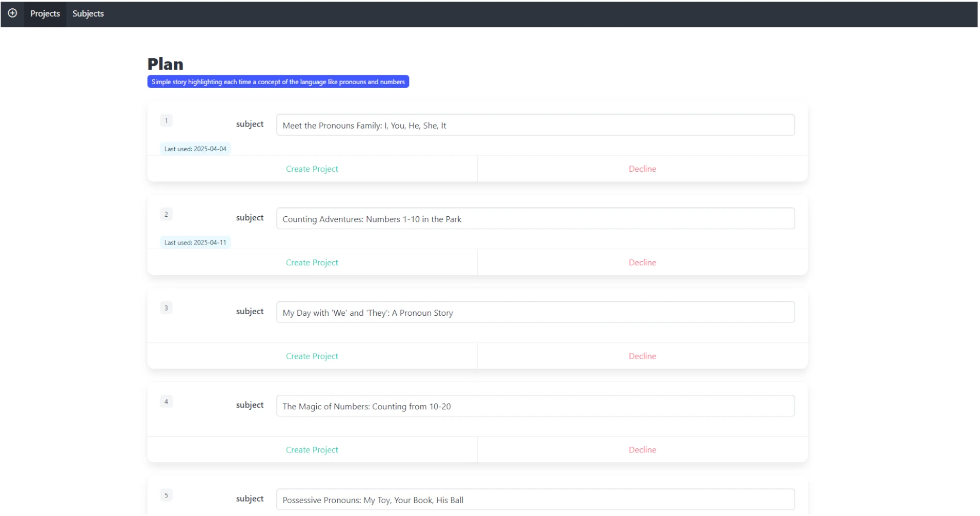Select the Magic of Numbers subject text box

pyautogui.click(x=535, y=406)
